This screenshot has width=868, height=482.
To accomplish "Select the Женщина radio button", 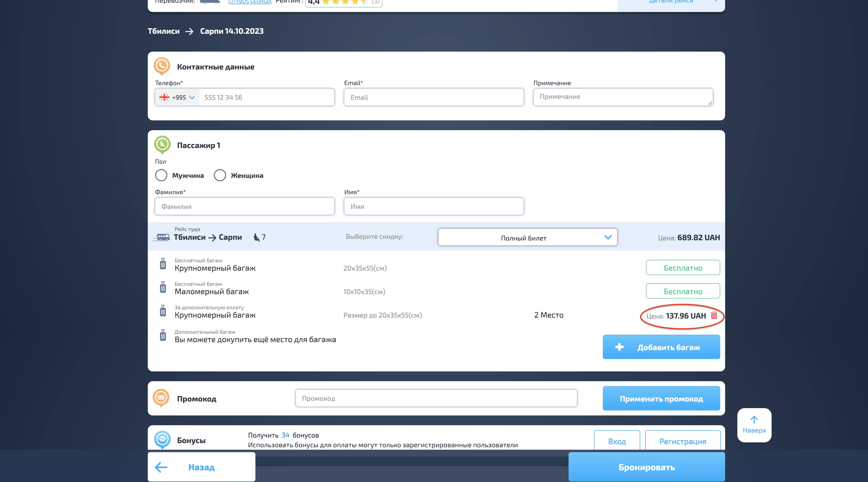I will pos(220,175).
